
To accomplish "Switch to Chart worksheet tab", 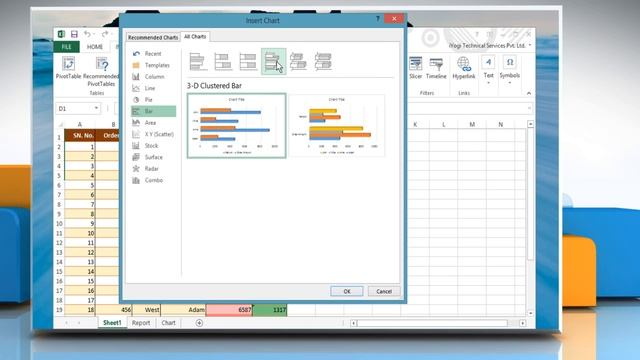I will [x=168, y=323].
